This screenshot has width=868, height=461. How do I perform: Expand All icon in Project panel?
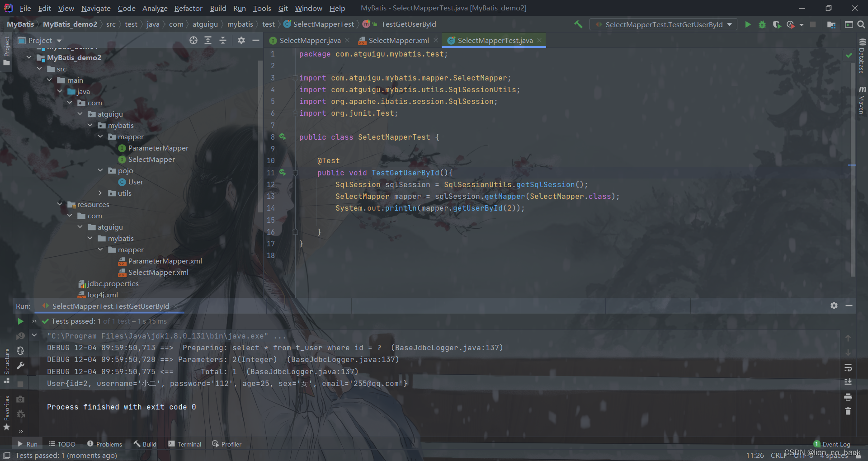[x=208, y=40]
